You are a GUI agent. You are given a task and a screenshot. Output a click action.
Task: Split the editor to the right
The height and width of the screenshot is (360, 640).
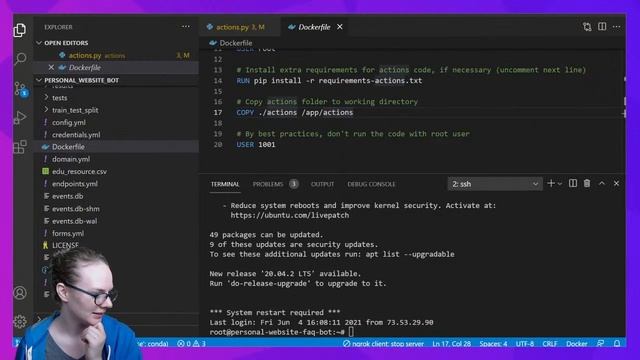(x=602, y=27)
